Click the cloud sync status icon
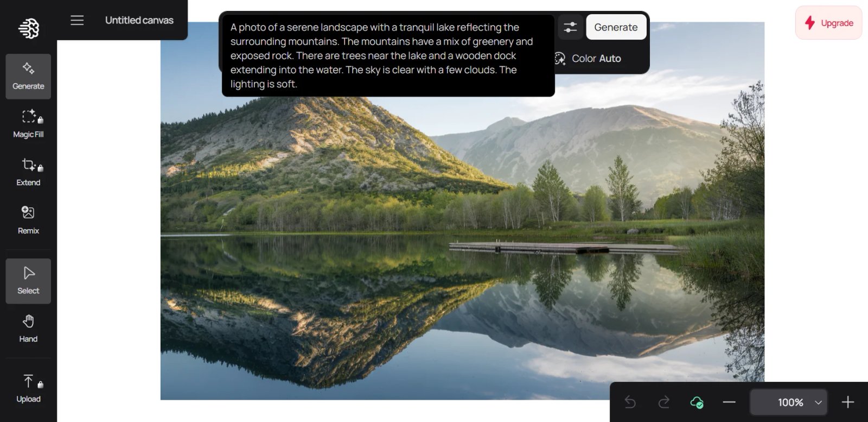 click(697, 402)
